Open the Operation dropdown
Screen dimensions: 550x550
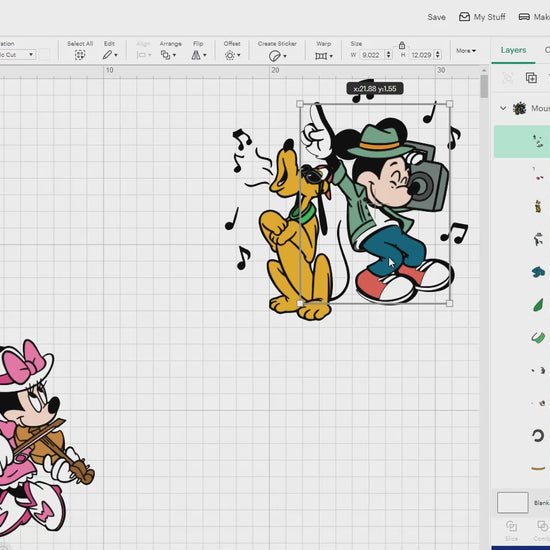tap(17, 54)
